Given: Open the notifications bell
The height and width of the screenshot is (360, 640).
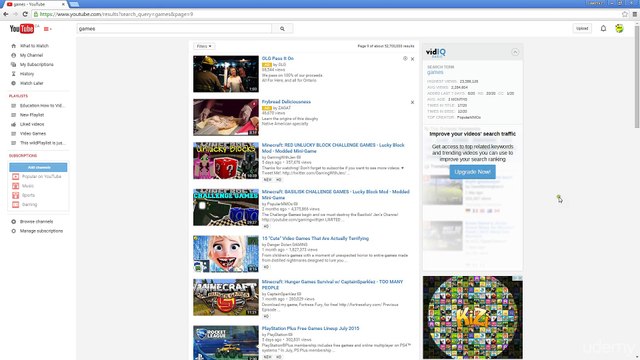Looking at the screenshot, I should click(603, 29).
